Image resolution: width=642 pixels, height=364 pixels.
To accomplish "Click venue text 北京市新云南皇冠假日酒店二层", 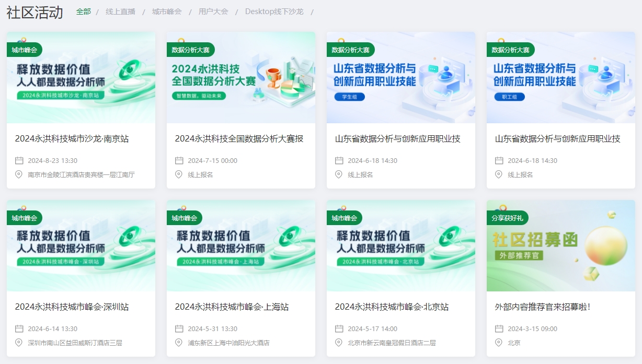I will click(x=392, y=343).
